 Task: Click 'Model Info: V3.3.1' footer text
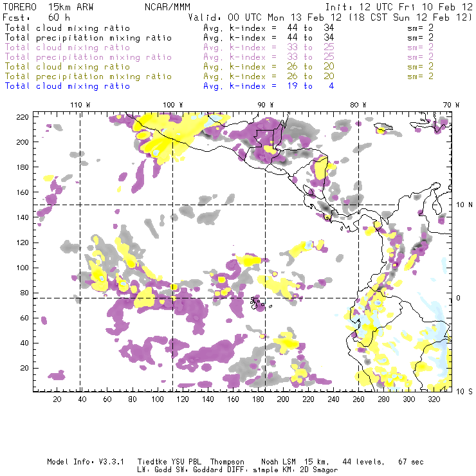coord(86,462)
